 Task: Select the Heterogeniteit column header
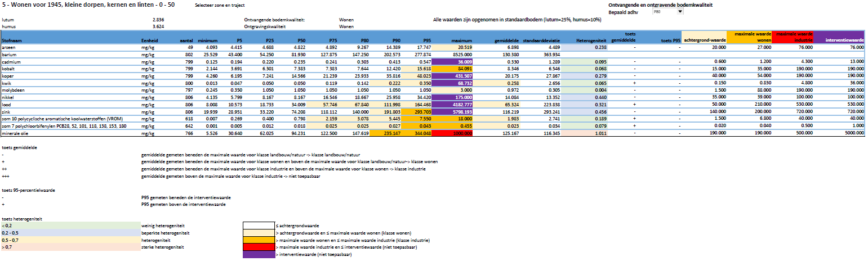click(x=591, y=41)
